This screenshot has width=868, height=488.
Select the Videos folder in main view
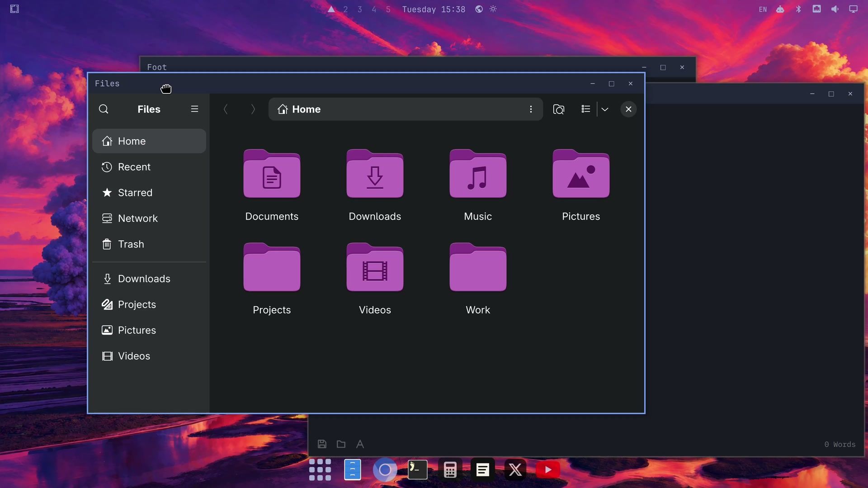[375, 267]
